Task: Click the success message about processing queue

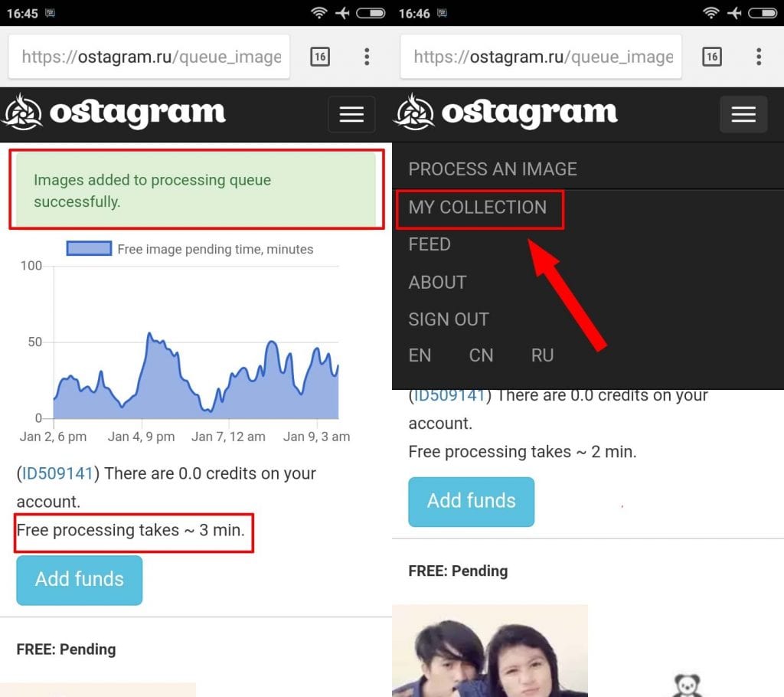Action: 196,190
